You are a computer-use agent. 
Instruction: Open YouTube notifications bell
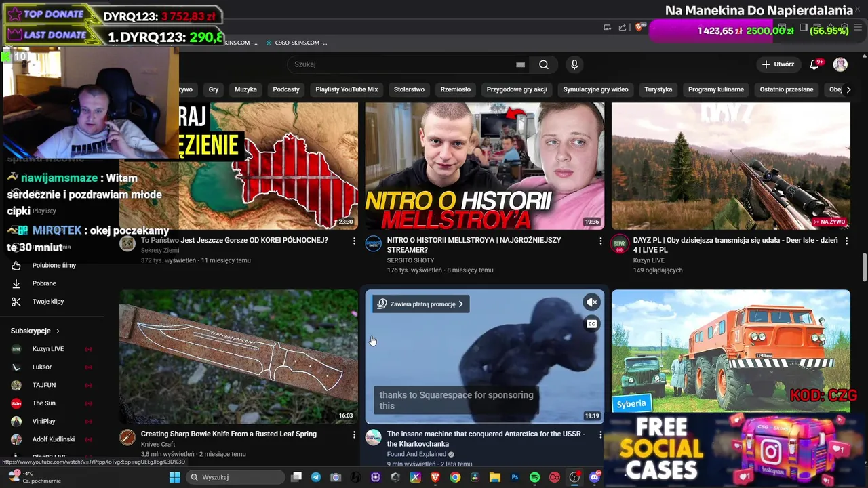(x=814, y=64)
